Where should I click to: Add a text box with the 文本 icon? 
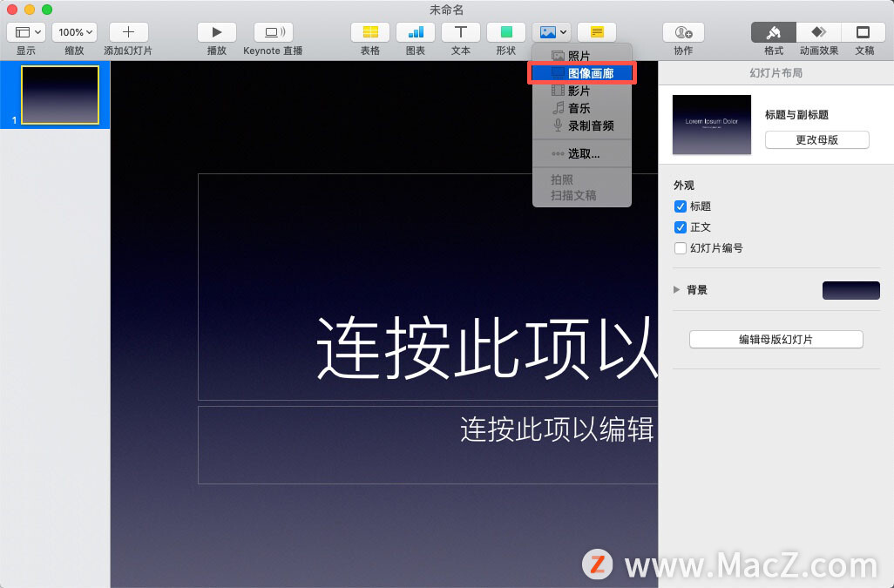point(461,32)
